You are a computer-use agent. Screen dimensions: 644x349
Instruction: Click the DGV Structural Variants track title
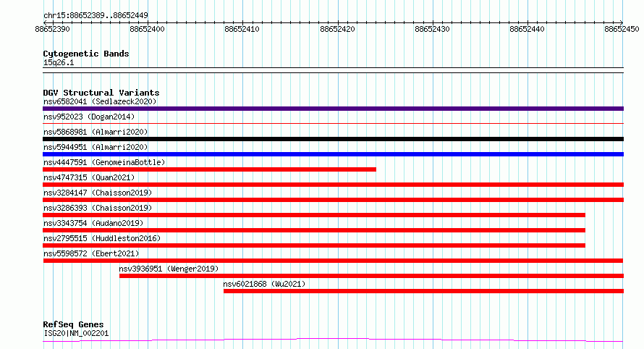click(101, 93)
